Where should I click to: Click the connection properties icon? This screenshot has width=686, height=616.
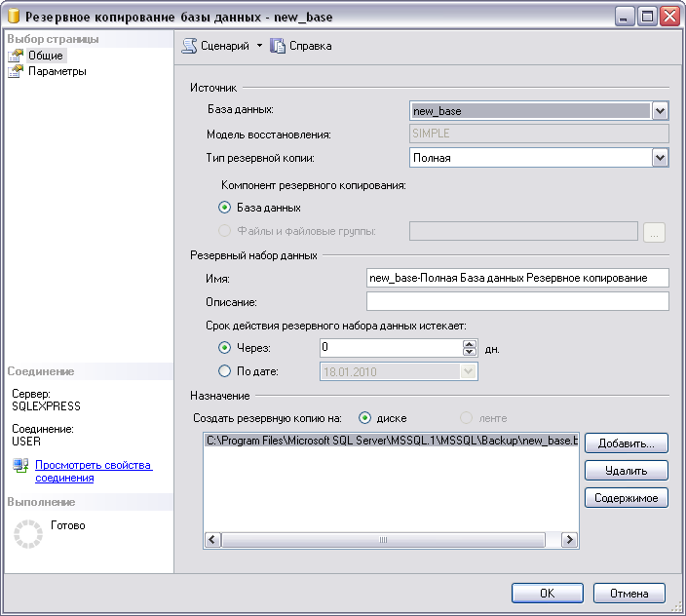click(20, 467)
